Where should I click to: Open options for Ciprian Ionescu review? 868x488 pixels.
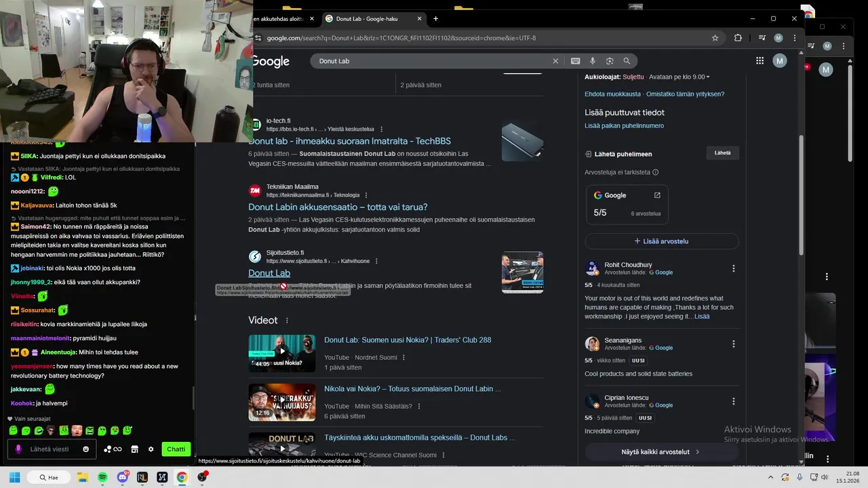tap(733, 401)
